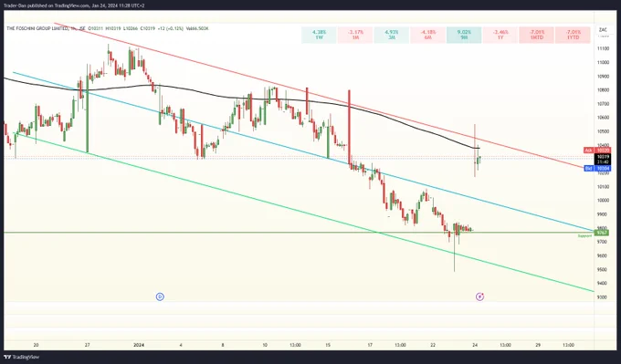
Task: Select the 1W performance box
Action: pyautogui.click(x=319, y=35)
